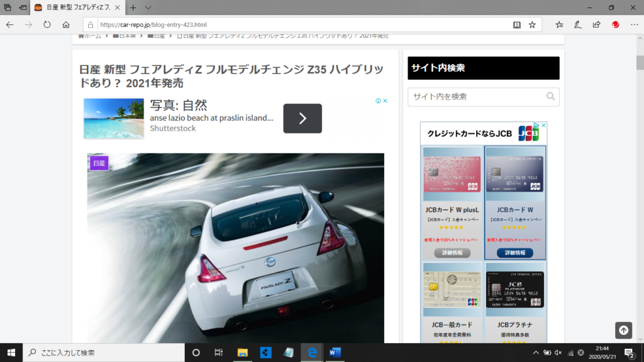Image resolution: width=644 pixels, height=362 pixels.
Task: Open Cortana from the taskbar
Action: tap(196, 353)
